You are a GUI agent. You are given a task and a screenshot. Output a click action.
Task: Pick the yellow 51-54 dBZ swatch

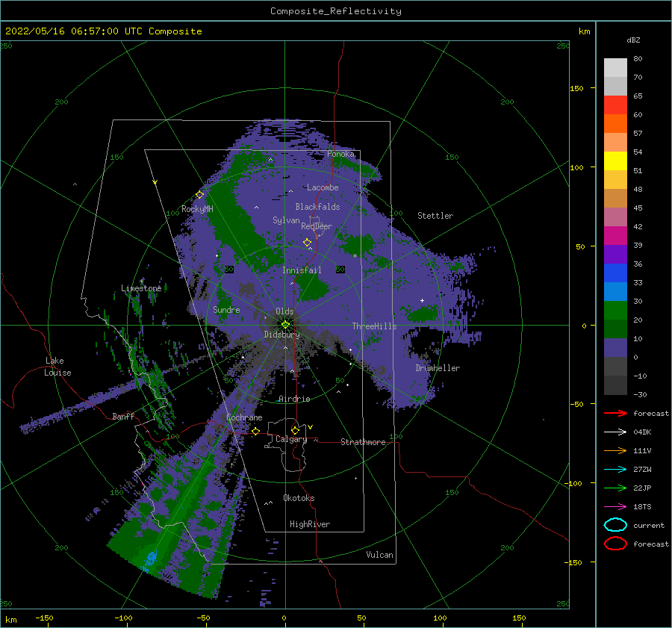point(615,161)
